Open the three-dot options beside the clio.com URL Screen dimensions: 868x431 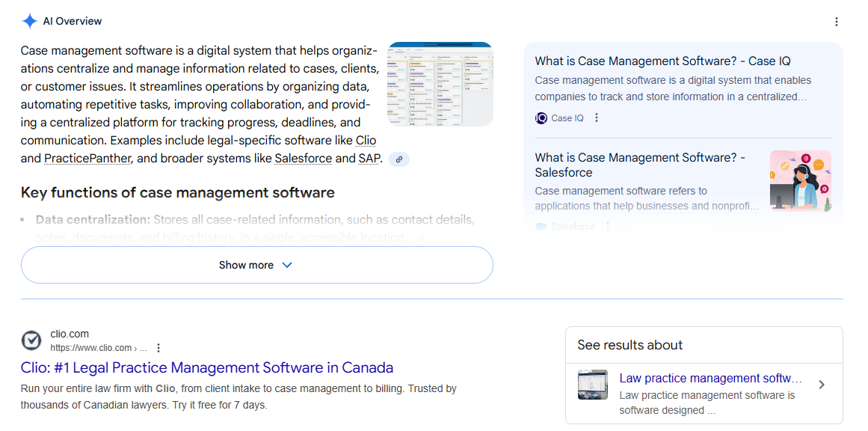point(158,347)
